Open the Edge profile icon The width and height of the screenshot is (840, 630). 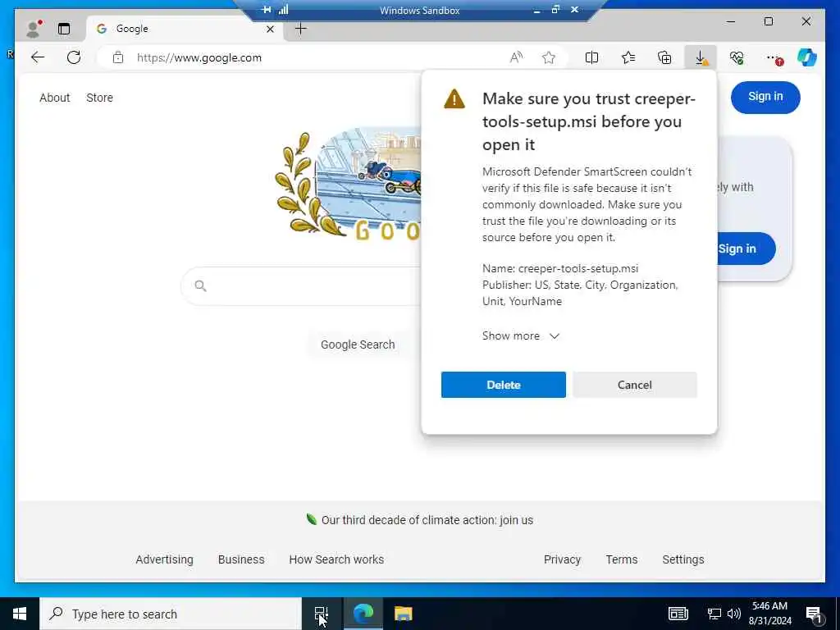pyautogui.click(x=34, y=29)
